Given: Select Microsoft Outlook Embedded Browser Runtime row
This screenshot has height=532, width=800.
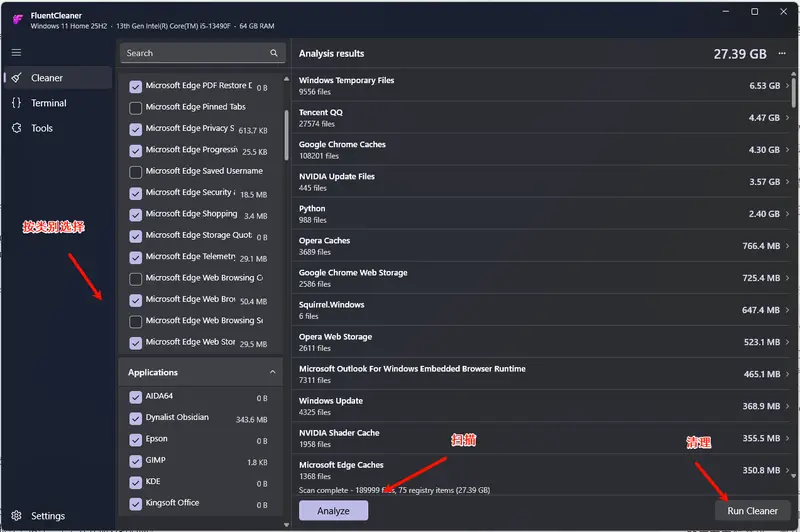Looking at the screenshot, I should (x=543, y=374).
